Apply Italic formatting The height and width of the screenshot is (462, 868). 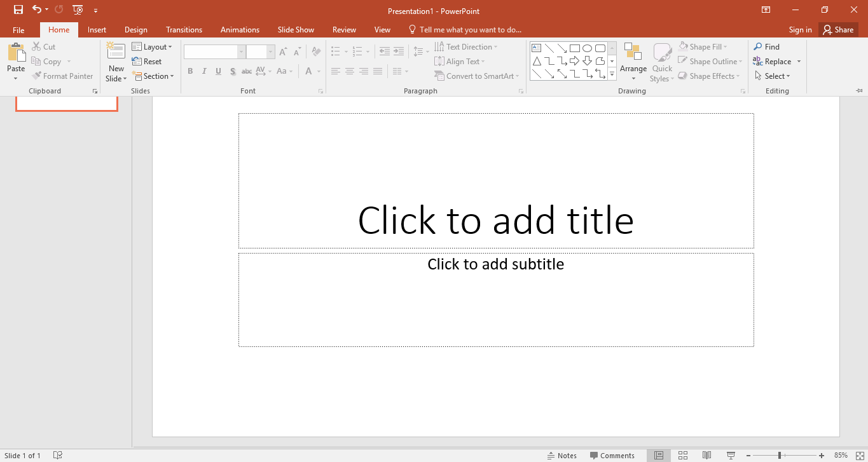click(203, 71)
